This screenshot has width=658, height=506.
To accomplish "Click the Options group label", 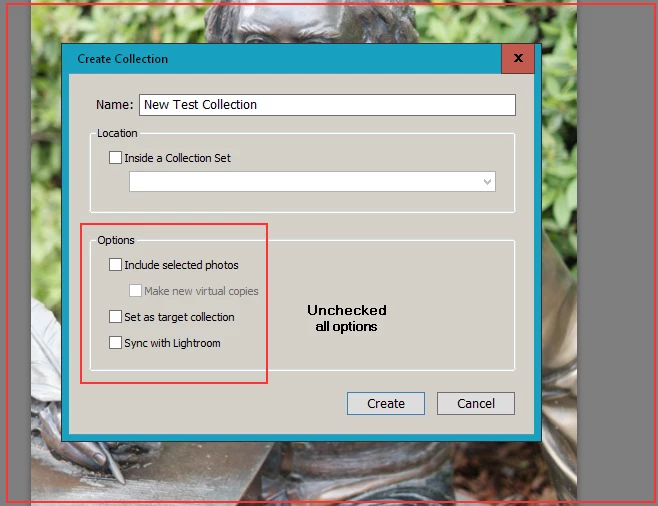I will point(116,240).
